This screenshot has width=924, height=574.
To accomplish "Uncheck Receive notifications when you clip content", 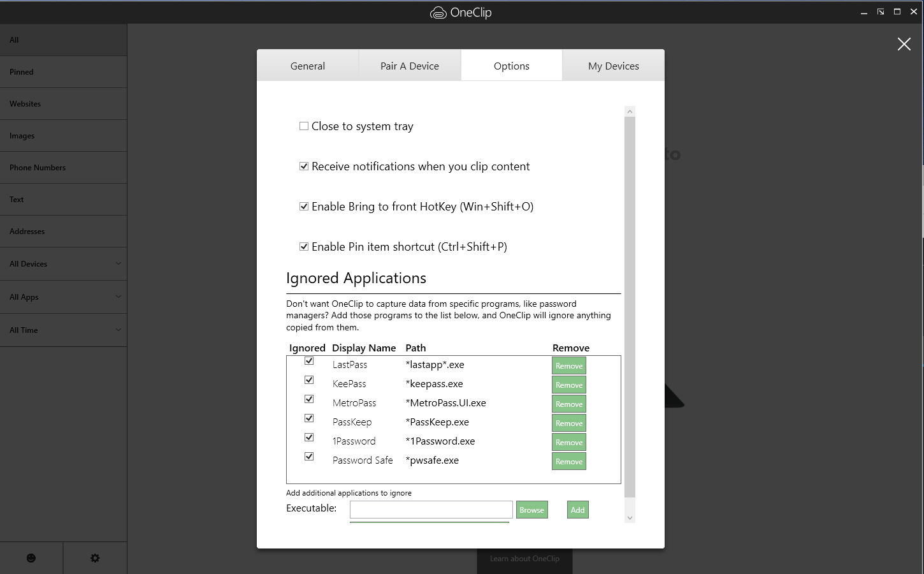I will tap(304, 166).
